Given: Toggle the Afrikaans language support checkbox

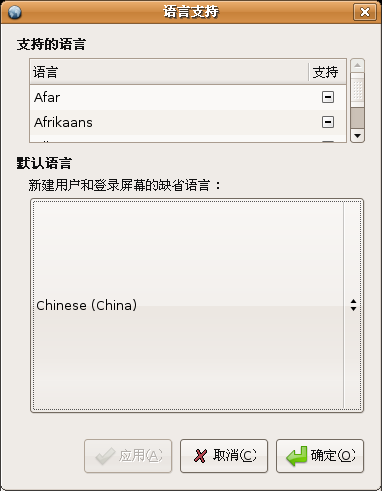Looking at the screenshot, I should click(x=328, y=122).
